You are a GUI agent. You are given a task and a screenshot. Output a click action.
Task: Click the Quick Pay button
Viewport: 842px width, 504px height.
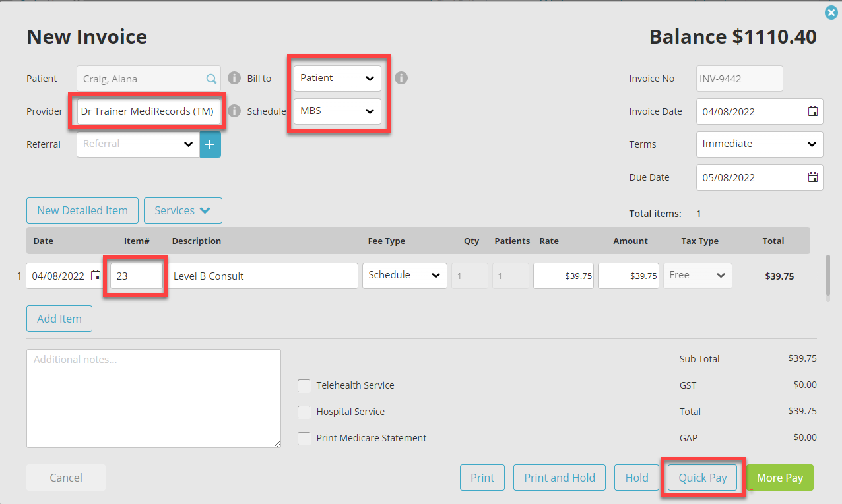coord(703,478)
